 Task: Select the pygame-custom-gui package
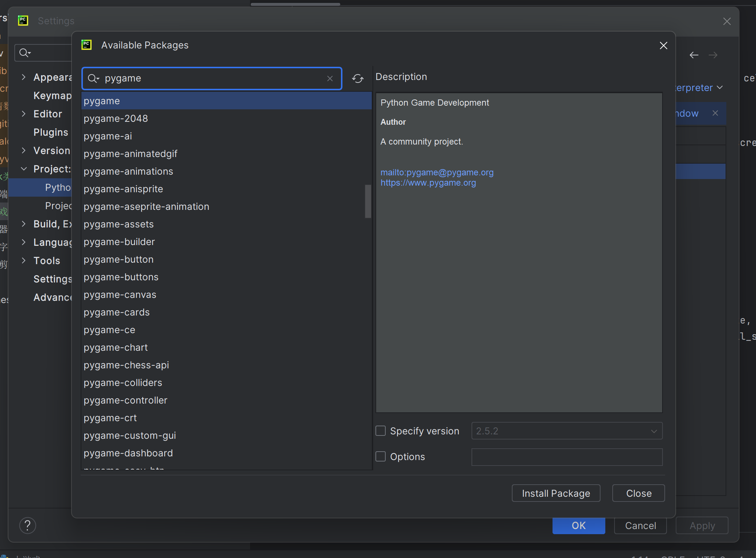226,435
